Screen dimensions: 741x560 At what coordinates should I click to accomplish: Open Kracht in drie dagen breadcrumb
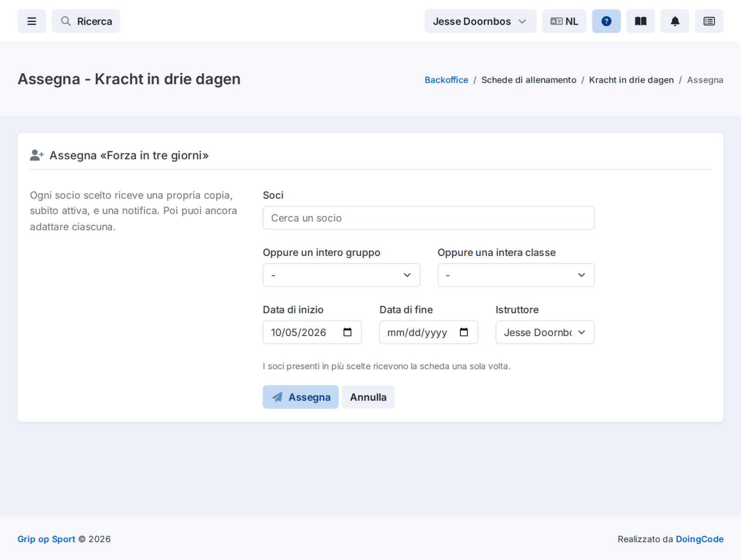click(x=631, y=80)
